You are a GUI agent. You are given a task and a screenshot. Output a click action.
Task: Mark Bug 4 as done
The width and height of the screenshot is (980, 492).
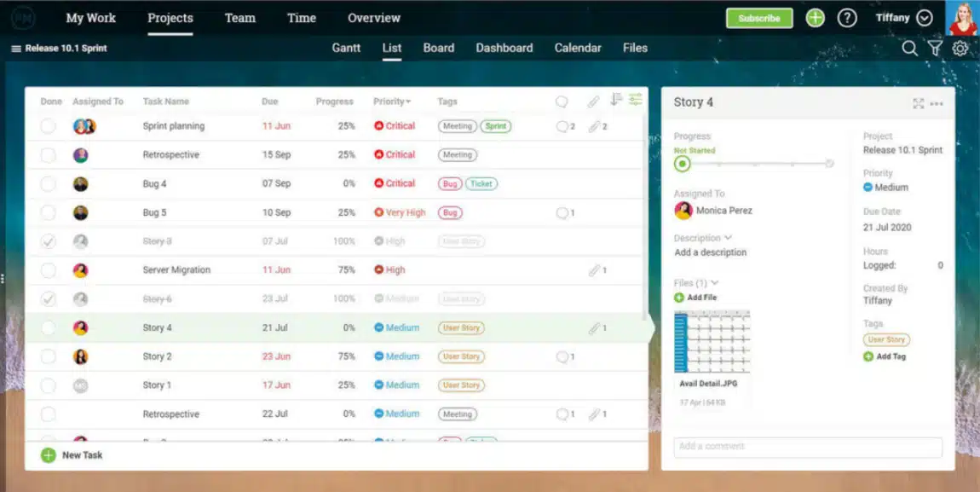[48, 184]
